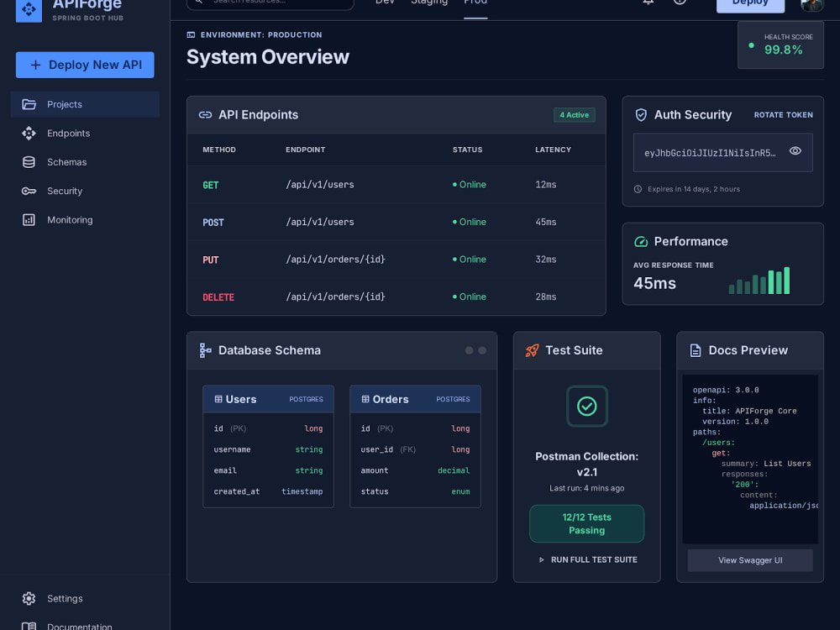Click the green checkmark test status icon

point(587,406)
